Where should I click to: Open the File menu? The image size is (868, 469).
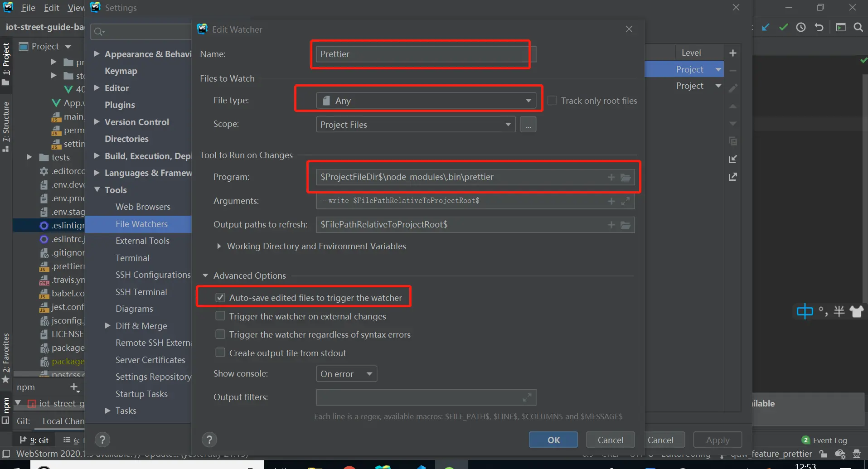coord(28,8)
